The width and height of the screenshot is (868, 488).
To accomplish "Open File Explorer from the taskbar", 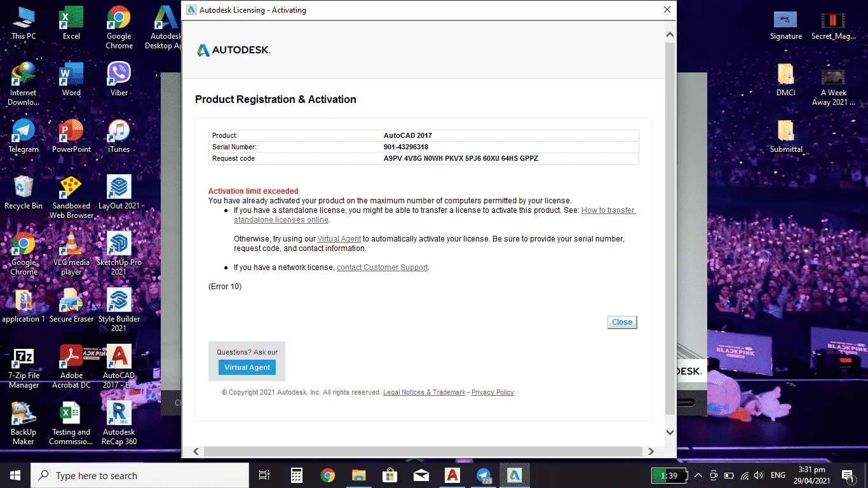I will point(359,475).
